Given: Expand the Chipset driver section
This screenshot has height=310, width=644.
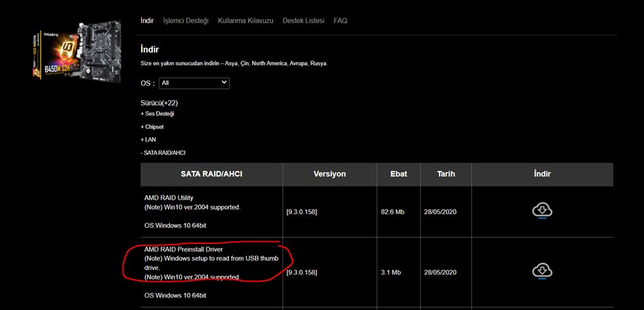Looking at the screenshot, I should (152, 127).
